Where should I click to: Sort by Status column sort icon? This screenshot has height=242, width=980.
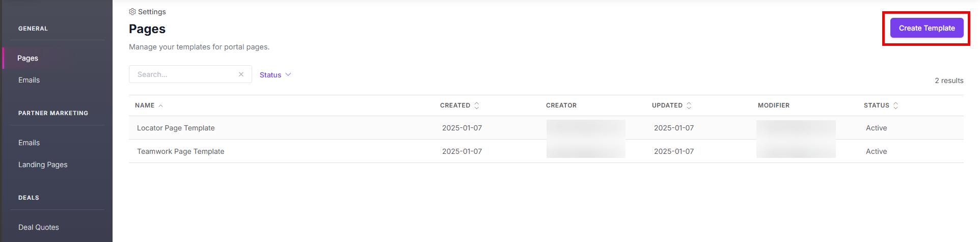pos(895,105)
